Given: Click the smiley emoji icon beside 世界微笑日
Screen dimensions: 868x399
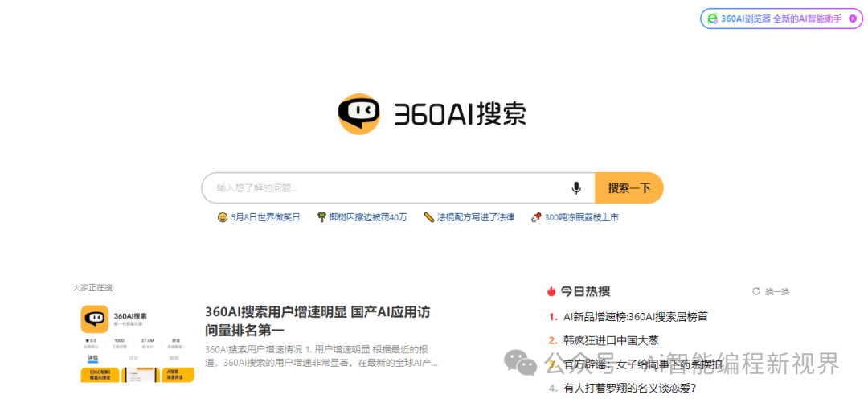Looking at the screenshot, I should [x=223, y=217].
